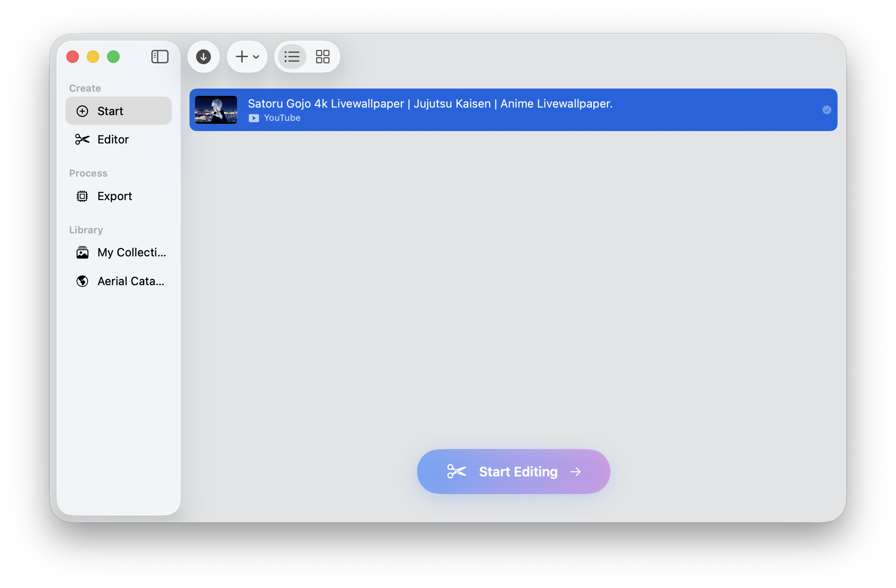The image size is (896, 588).
Task: Open the Editor section in the sidebar
Action: tap(113, 139)
